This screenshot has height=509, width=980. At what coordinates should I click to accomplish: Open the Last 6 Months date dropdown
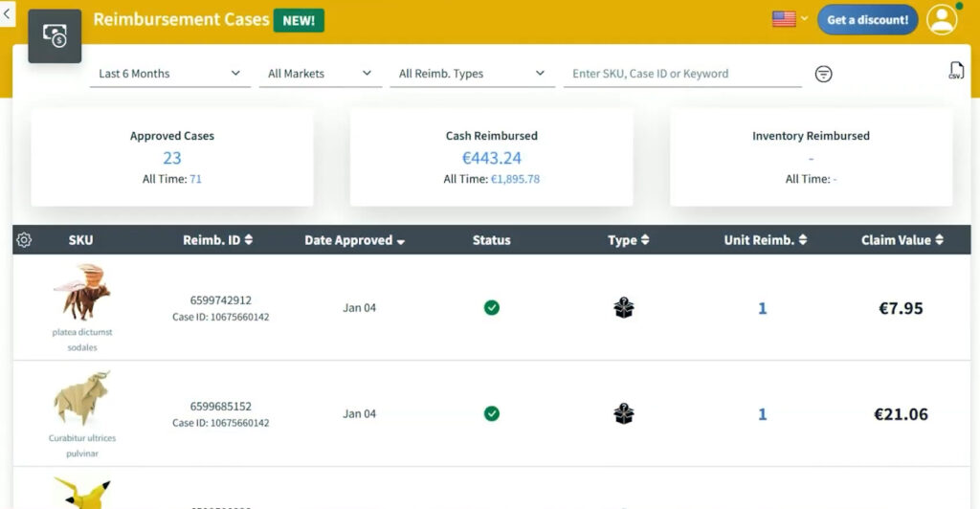[x=170, y=74]
